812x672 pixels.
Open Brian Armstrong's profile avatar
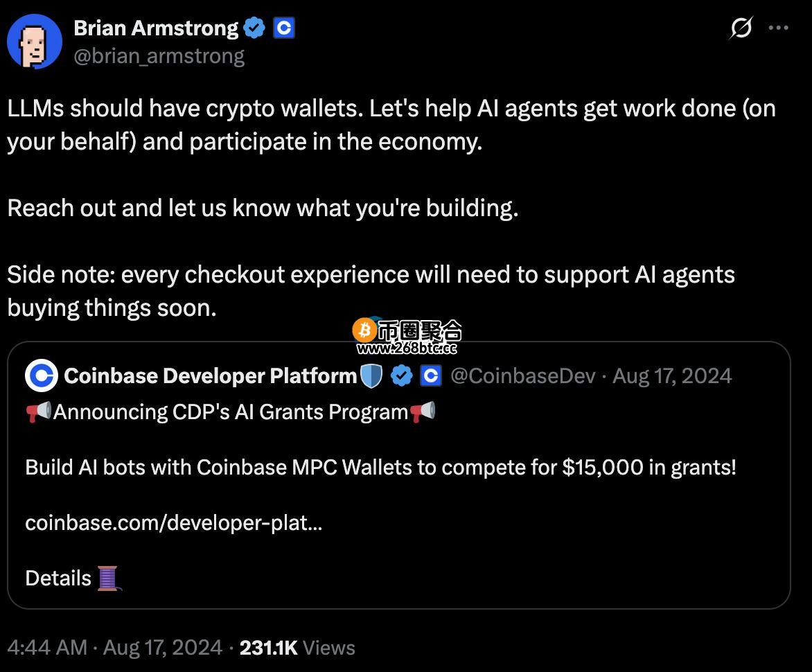click(35, 42)
